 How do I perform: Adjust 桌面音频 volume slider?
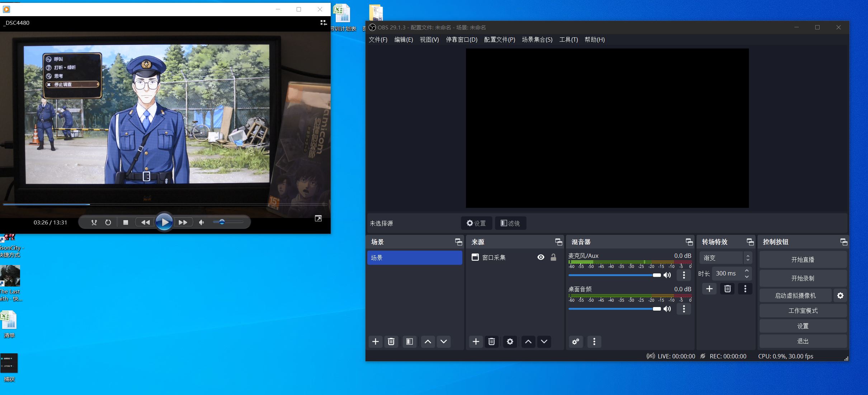click(615, 309)
